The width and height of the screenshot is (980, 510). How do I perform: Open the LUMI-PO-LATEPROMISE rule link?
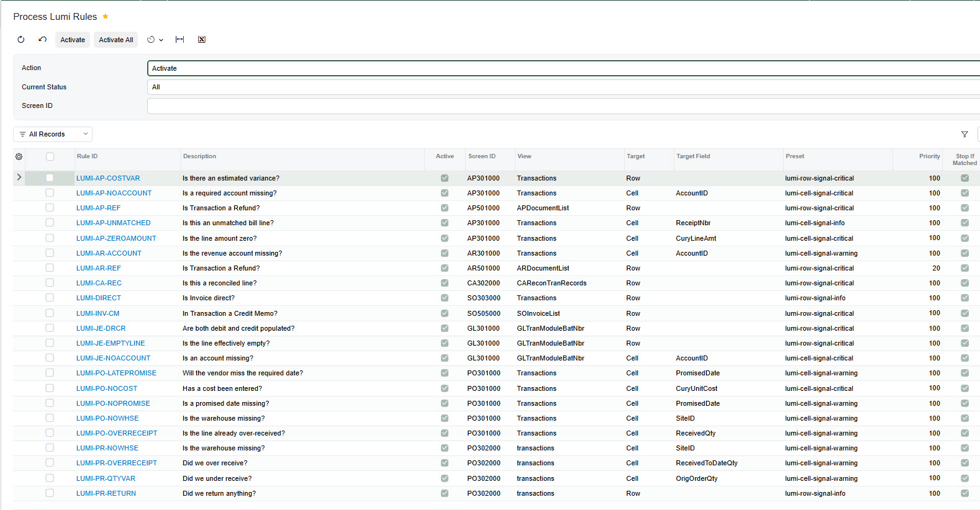pyautogui.click(x=116, y=373)
